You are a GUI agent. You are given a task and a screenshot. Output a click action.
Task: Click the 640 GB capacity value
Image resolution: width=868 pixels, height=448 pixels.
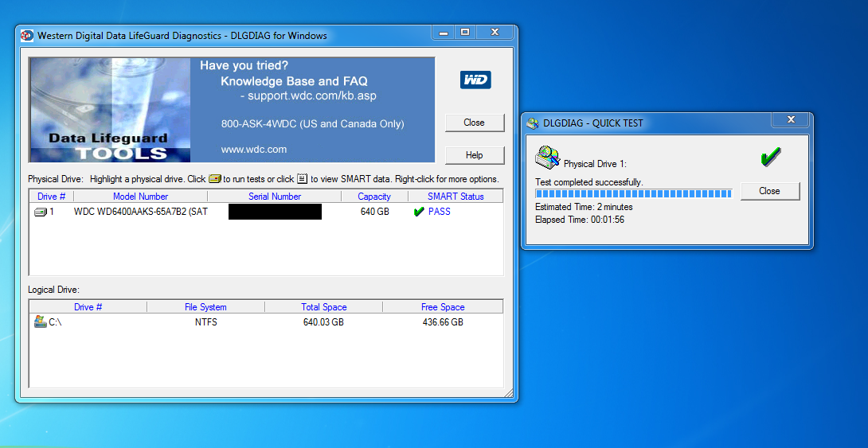coord(375,212)
